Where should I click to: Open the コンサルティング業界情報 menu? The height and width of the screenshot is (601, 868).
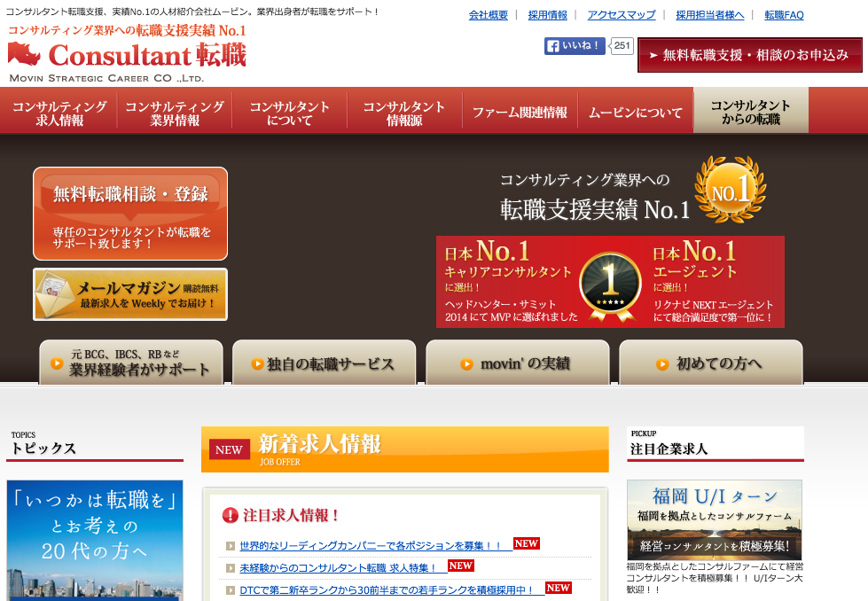(x=174, y=113)
